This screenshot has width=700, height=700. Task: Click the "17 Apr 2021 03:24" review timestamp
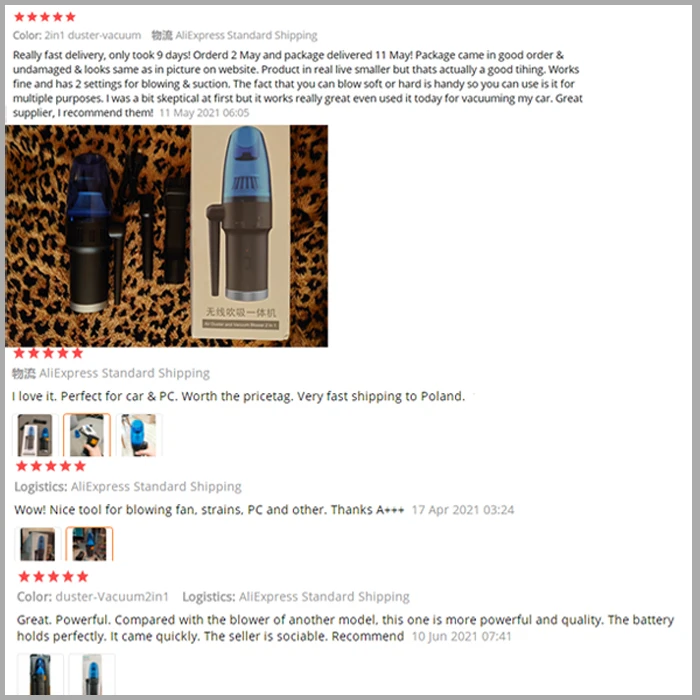[462, 510]
